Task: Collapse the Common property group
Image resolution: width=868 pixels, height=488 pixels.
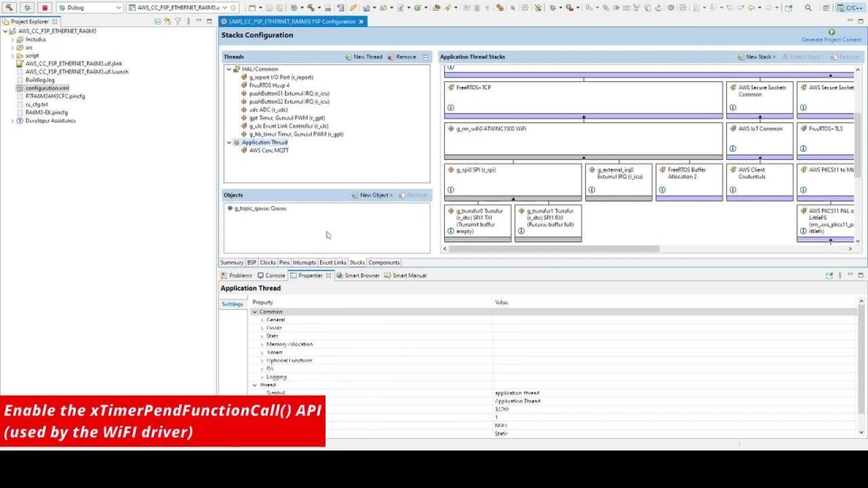Action: [255, 312]
